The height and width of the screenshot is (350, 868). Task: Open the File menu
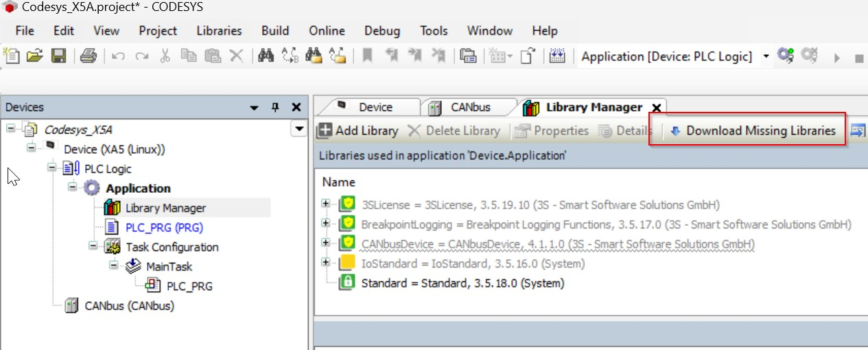pos(25,31)
